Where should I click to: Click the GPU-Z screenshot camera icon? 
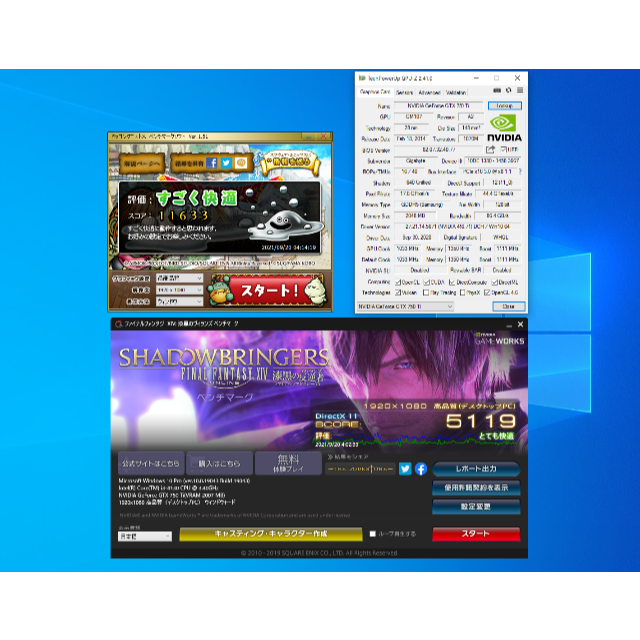click(497, 90)
